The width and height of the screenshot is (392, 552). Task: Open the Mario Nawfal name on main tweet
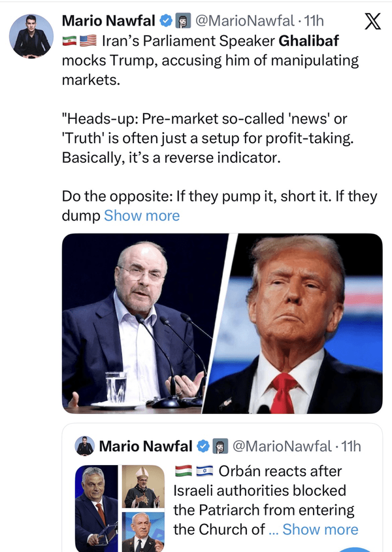point(110,22)
